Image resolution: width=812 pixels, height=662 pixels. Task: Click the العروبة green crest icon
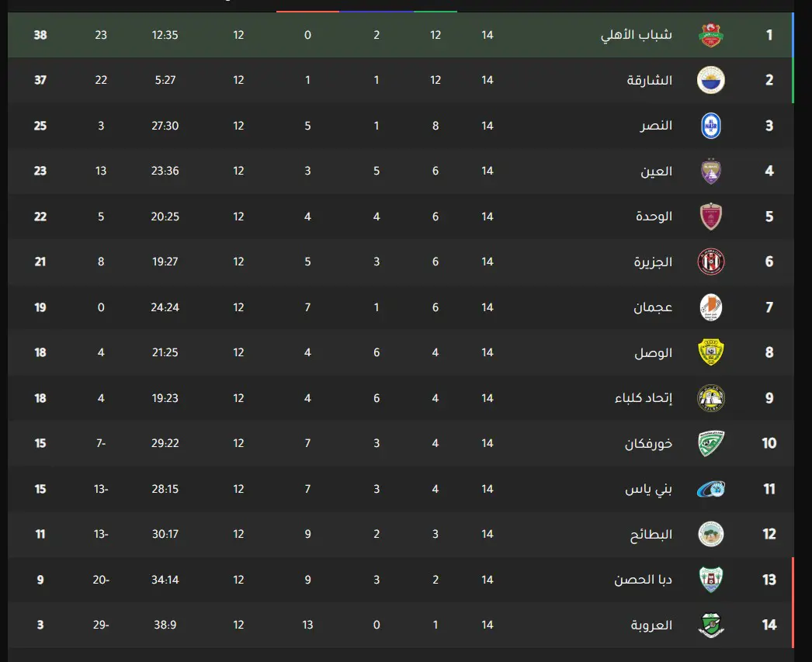pyautogui.click(x=710, y=625)
